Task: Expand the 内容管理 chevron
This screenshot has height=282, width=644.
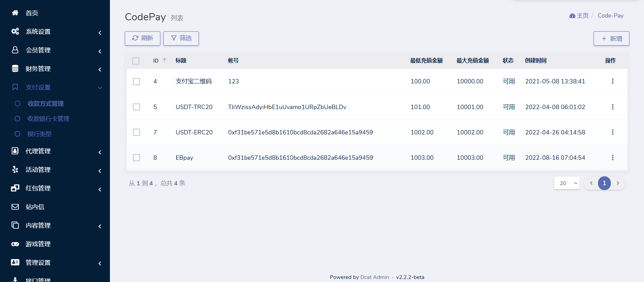Action: point(100,226)
